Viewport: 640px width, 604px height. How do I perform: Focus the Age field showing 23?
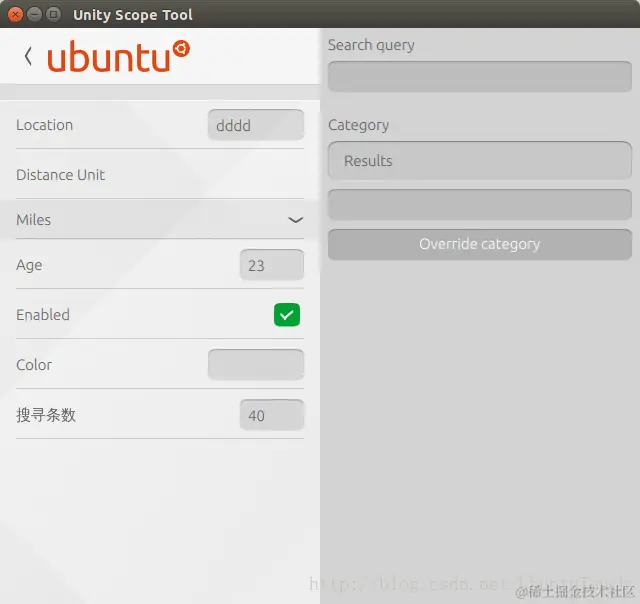tap(272, 265)
